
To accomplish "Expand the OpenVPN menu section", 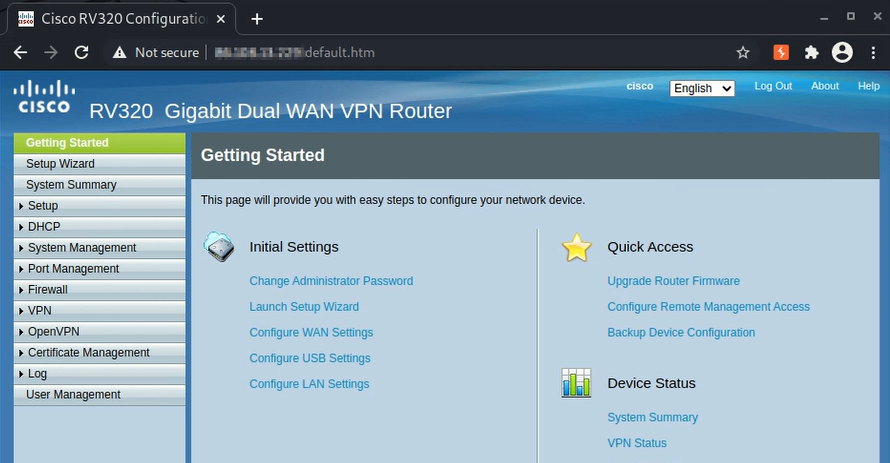I will (x=99, y=332).
